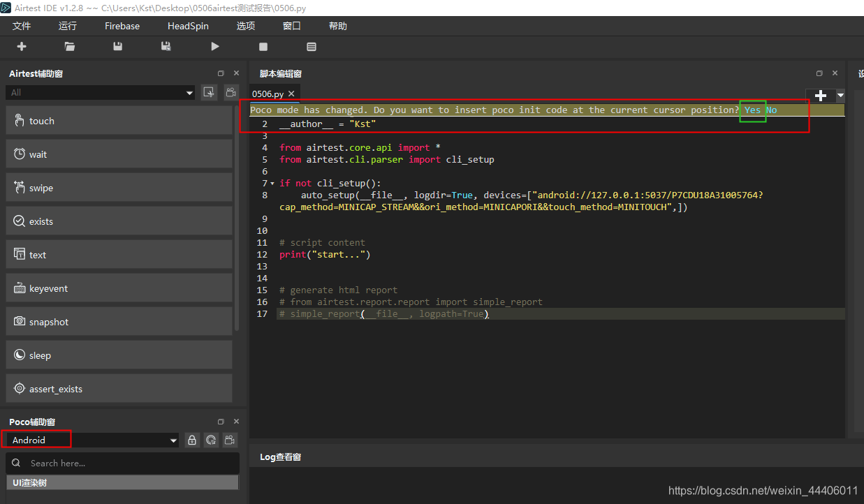This screenshot has height=504, width=864.
Task: Click the Log查看窗 panel title
Action: tap(281, 457)
